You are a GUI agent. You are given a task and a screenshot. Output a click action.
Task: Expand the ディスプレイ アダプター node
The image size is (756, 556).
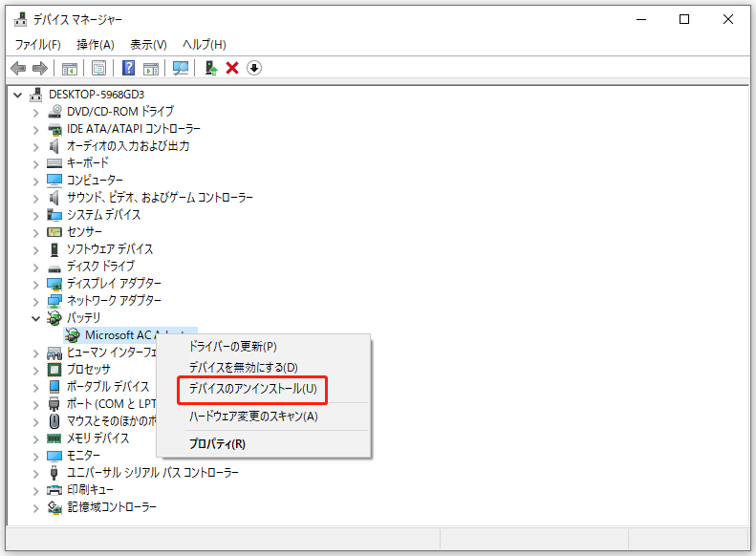pyautogui.click(x=36, y=284)
